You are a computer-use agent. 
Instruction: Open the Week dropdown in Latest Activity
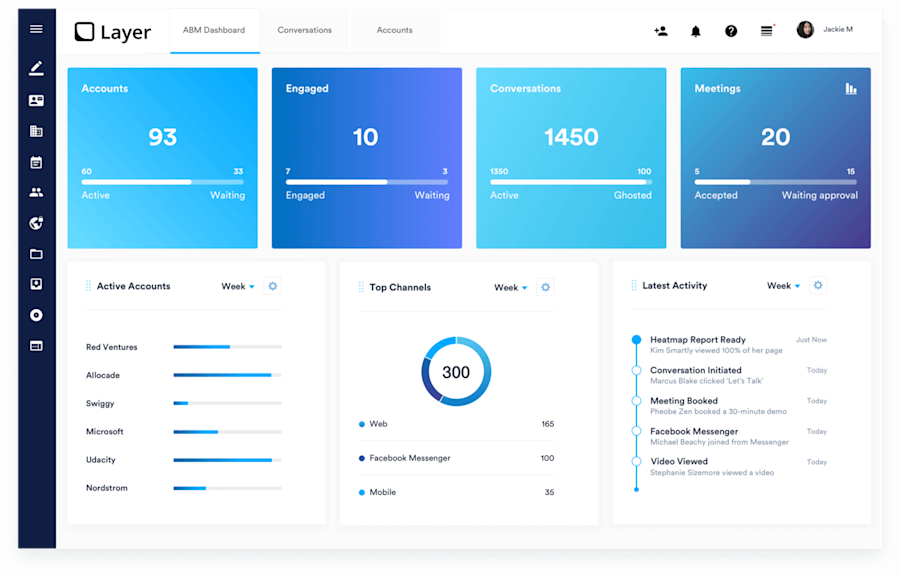pos(783,285)
